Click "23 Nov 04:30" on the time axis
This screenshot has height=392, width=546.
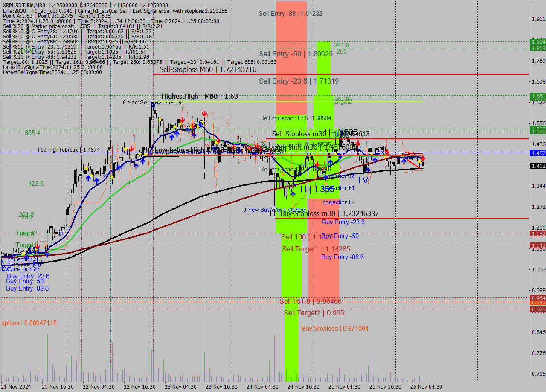[x=180, y=387]
